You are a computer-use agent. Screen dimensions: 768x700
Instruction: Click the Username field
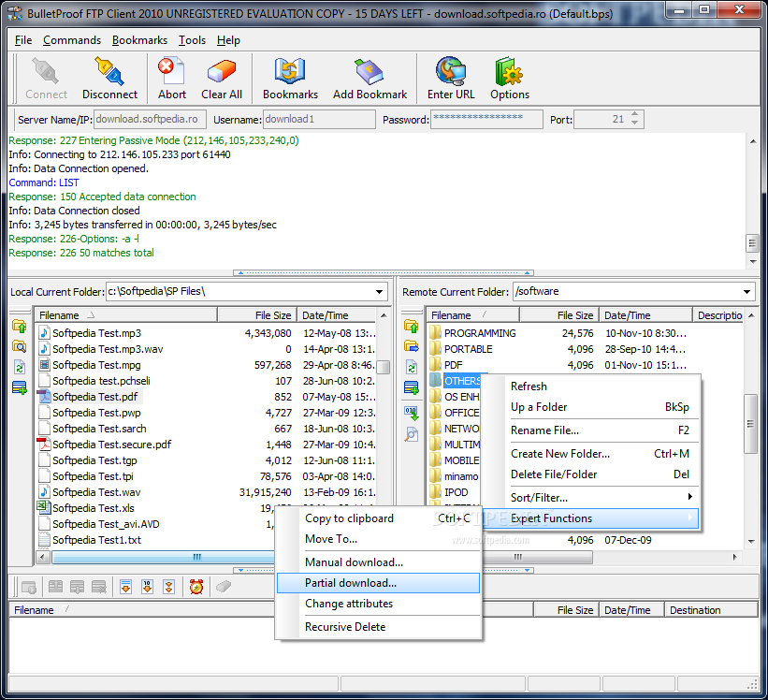[319, 119]
